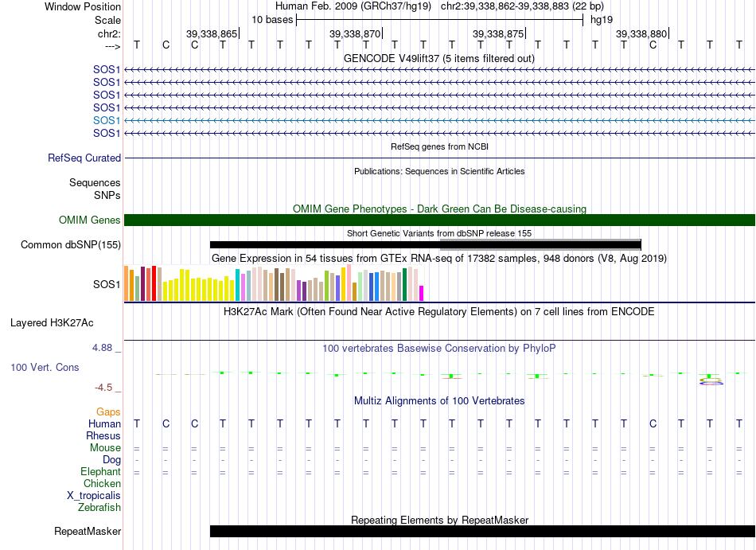This screenshot has height=550, width=756.
Task: Click the black dbSNP variant bar
Action: coord(425,245)
